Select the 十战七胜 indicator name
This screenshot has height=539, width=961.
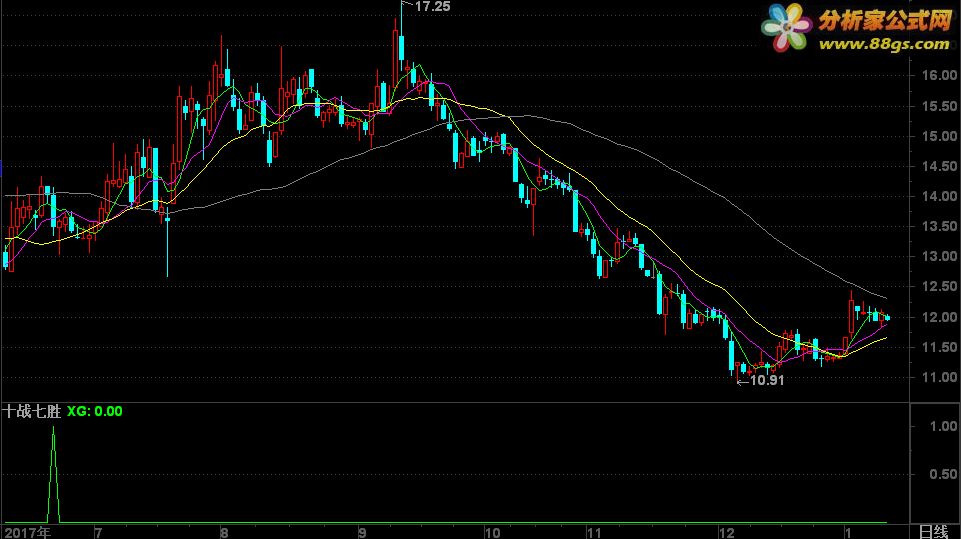32,411
